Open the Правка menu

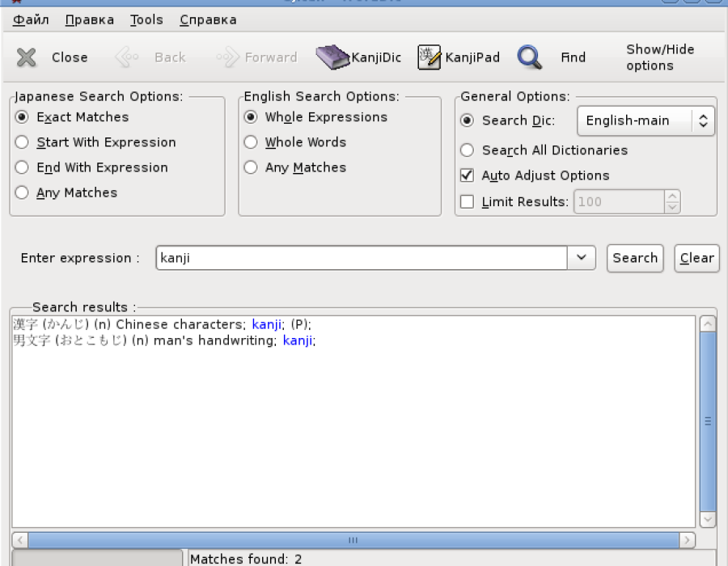click(90, 20)
